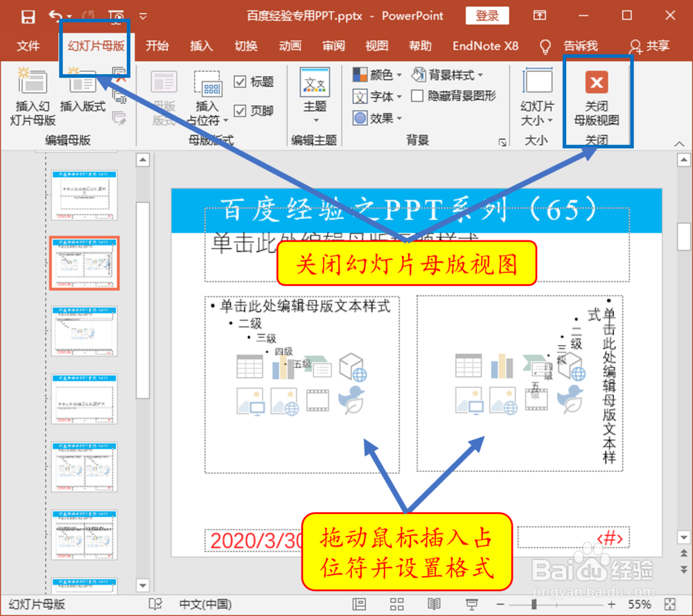Switch to the 审阅 tab
Image resolution: width=693 pixels, height=616 pixels.
333,46
